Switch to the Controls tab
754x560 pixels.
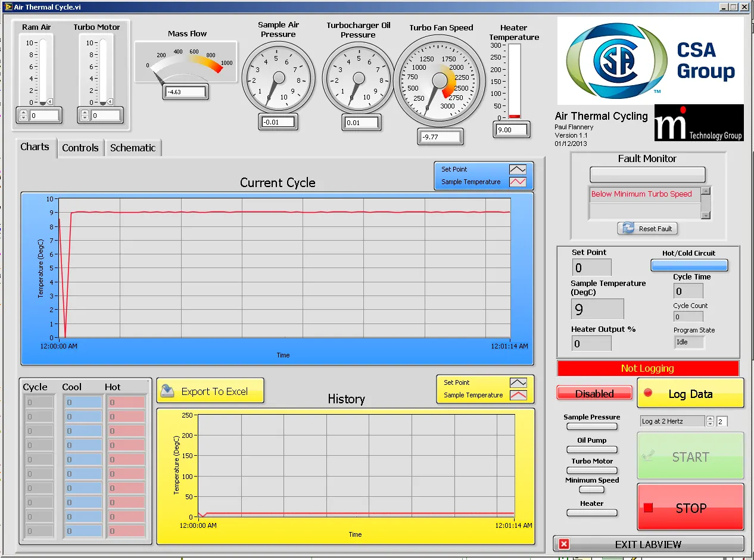(x=80, y=148)
